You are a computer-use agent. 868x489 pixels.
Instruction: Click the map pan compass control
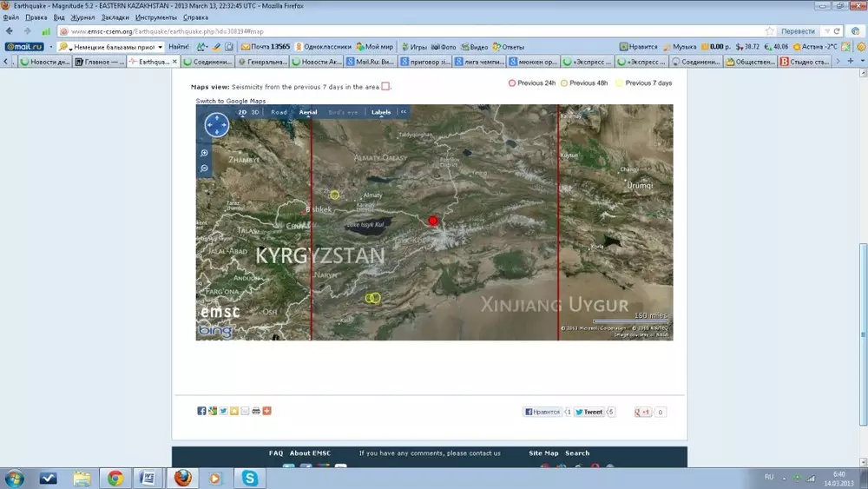[x=216, y=125]
